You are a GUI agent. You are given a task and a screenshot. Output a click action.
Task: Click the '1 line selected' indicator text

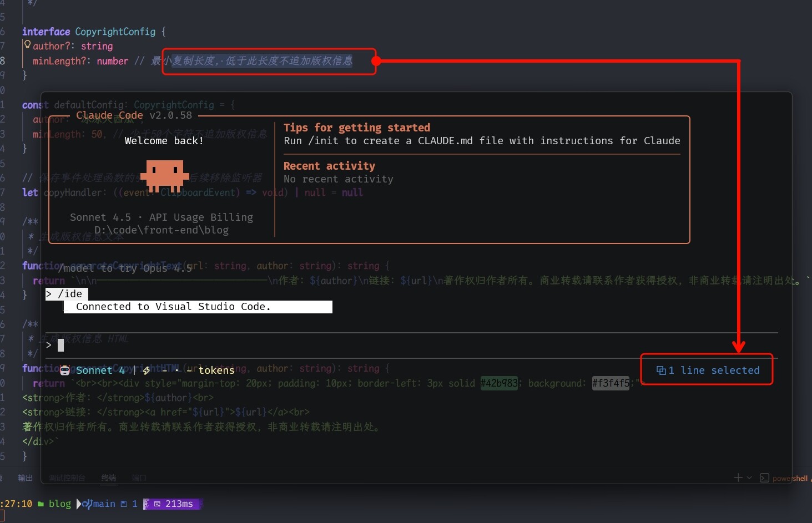(714, 370)
